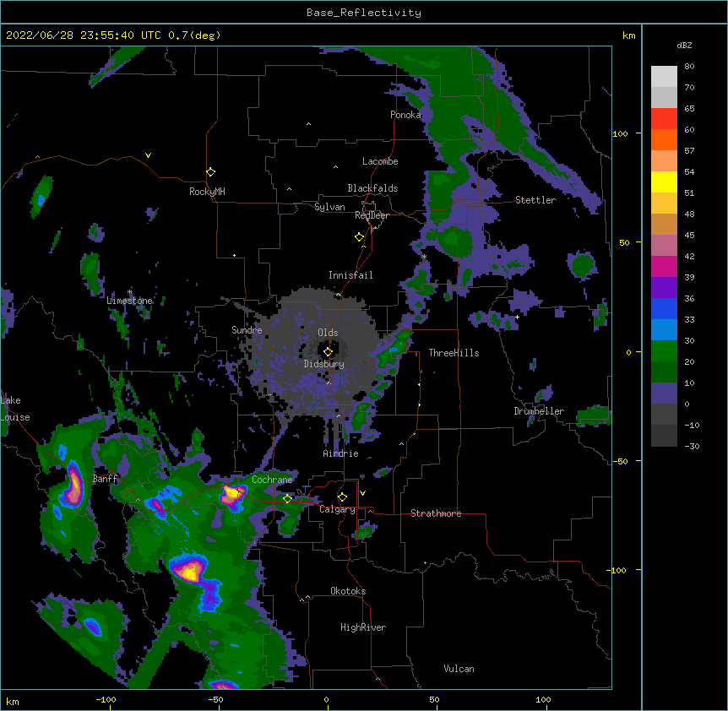Screen dimensions: 728x711
Task: Click the purple 36-39 dBZ legend swatch
Action: (x=664, y=288)
